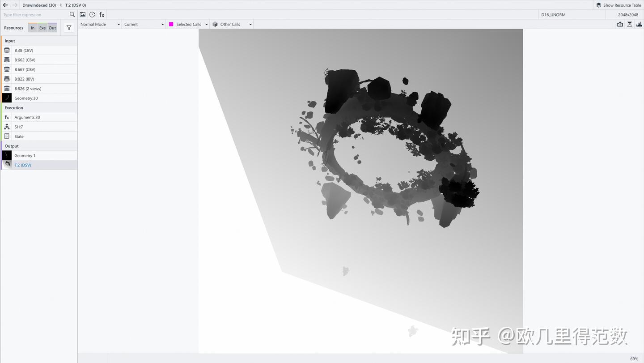Click the magenta Selected Calls color swatch

(171, 24)
